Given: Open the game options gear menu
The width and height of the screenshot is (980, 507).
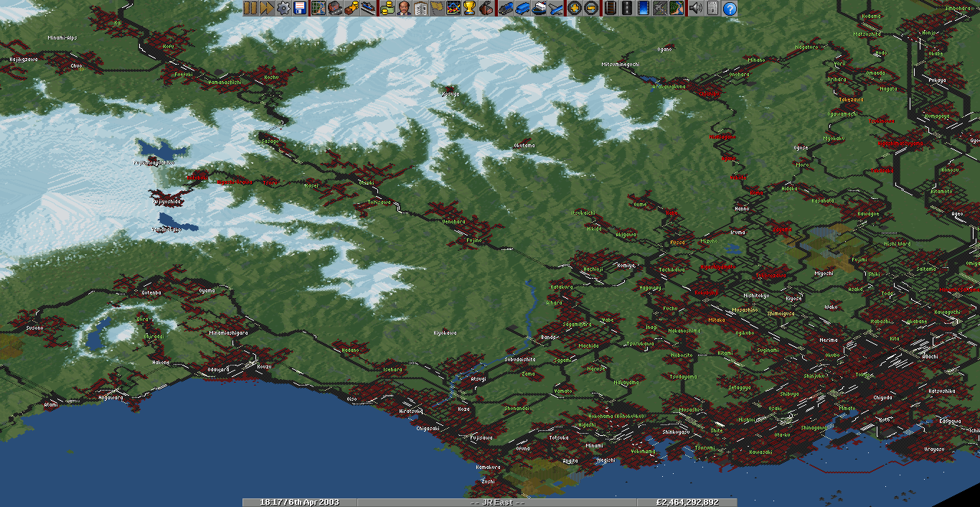Looking at the screenshot, I should click(x=283, y=9).
